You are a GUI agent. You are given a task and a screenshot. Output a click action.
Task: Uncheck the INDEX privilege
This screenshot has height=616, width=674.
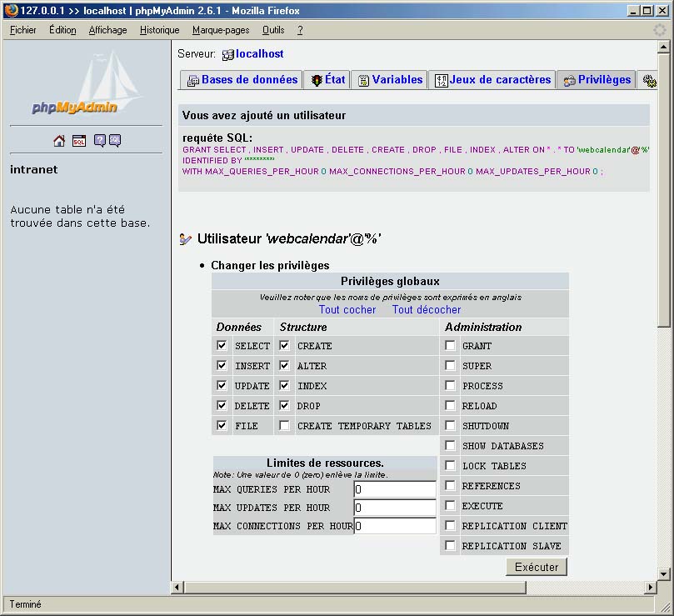click(284, 385)
